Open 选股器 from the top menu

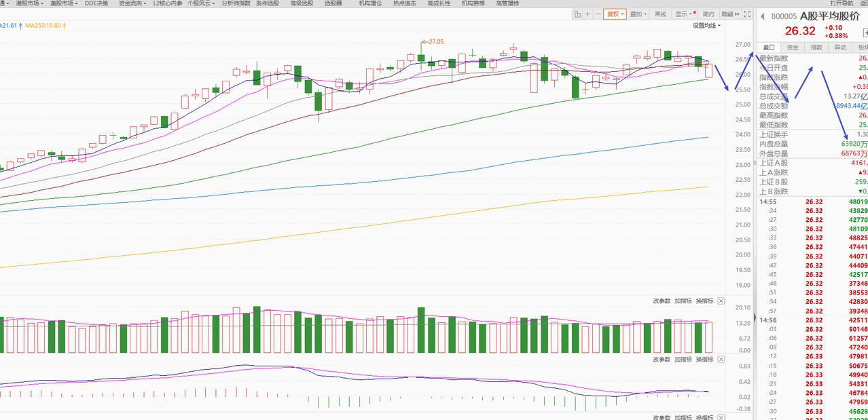333,3
